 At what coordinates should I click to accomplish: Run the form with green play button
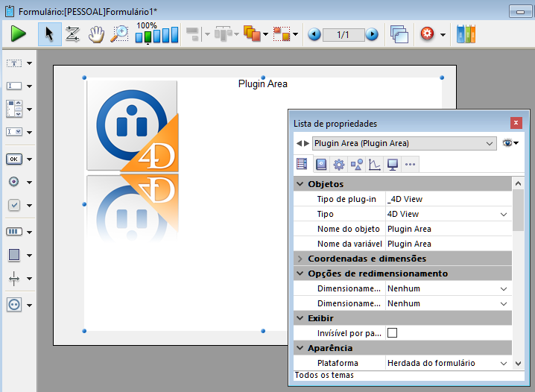(x=19, y=34)
